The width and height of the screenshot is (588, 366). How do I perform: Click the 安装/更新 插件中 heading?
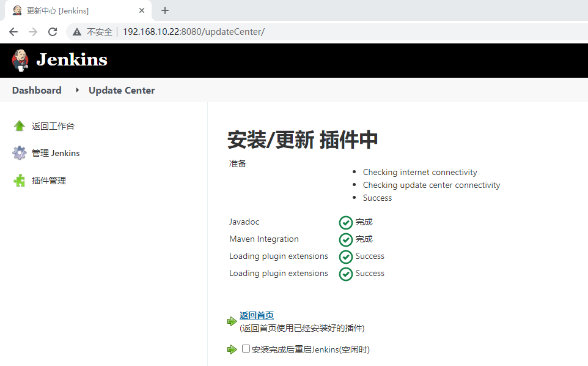(302, 140)
